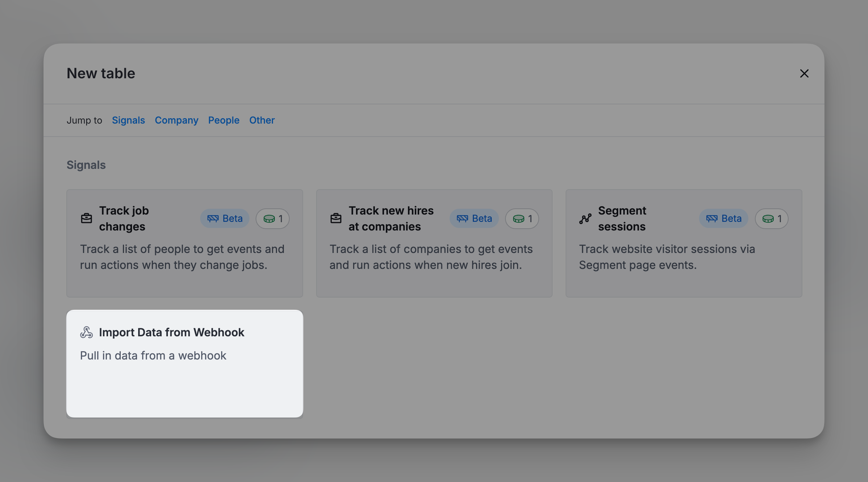
Task: Click 'Track a list of people' description
Action: (x=182, y=257)
